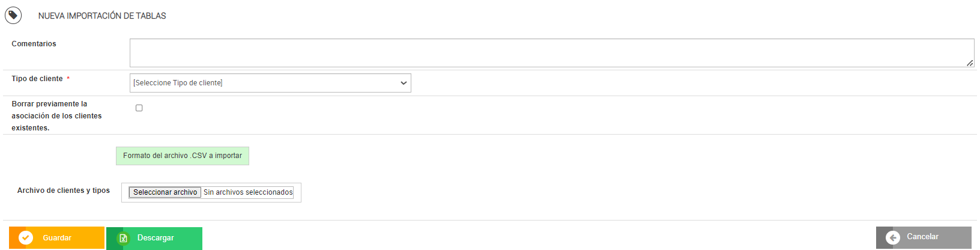Click the Archivo de clientes y tipos label

coord(64,191)
